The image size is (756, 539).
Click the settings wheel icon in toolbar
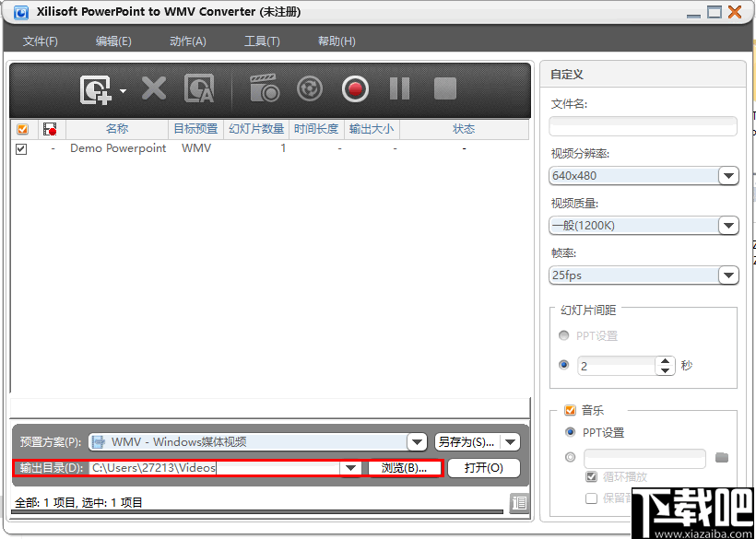click(310, 89)
